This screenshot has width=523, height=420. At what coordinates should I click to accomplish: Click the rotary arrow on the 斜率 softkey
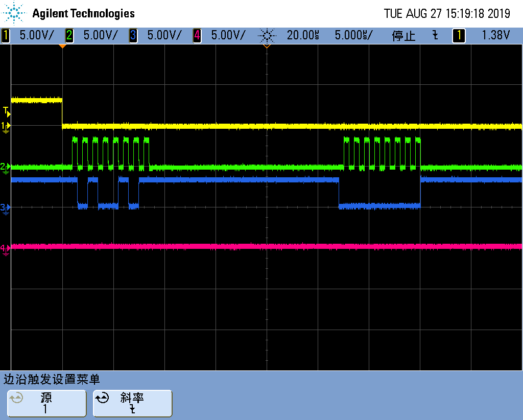[x=102, y=399]
